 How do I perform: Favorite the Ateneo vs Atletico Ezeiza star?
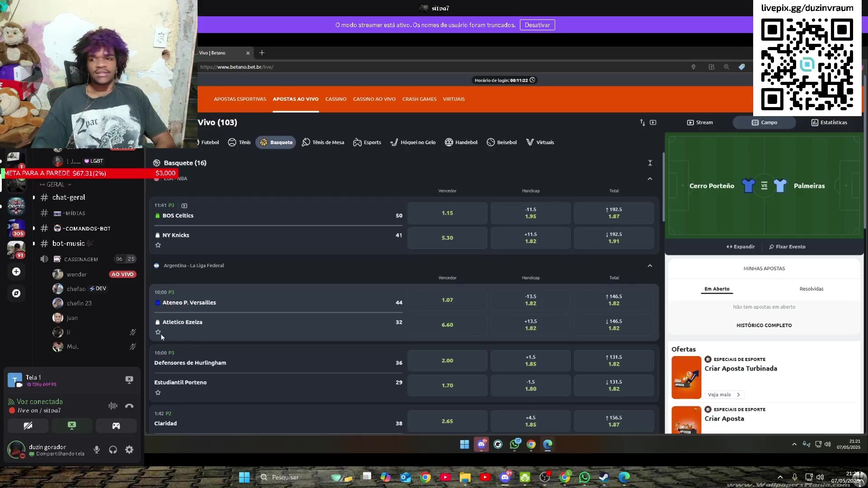[158, 332]
